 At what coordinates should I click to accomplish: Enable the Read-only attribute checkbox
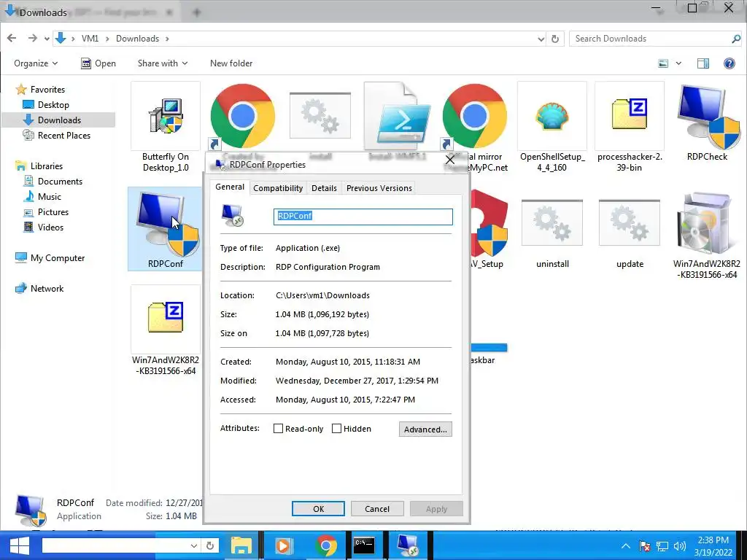[x=278, y=429]
